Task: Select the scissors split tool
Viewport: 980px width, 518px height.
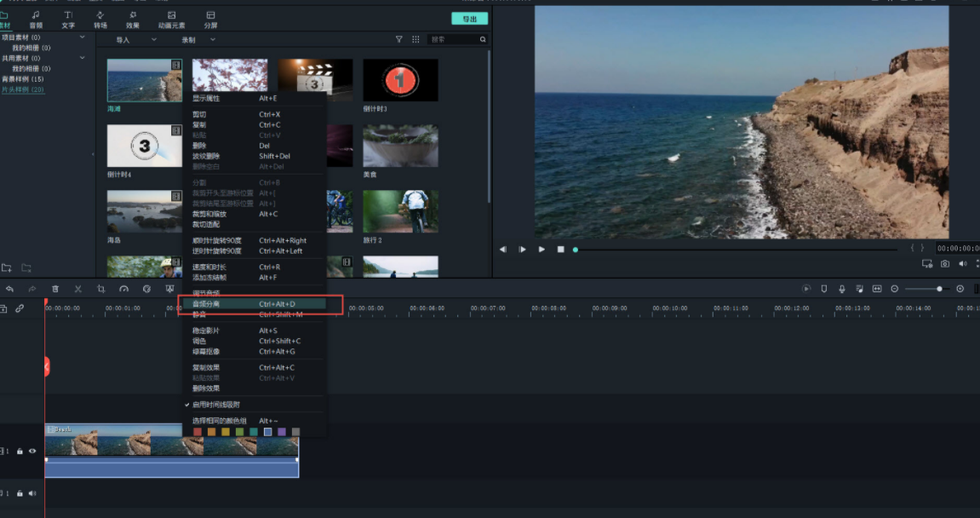Action: 78,289
